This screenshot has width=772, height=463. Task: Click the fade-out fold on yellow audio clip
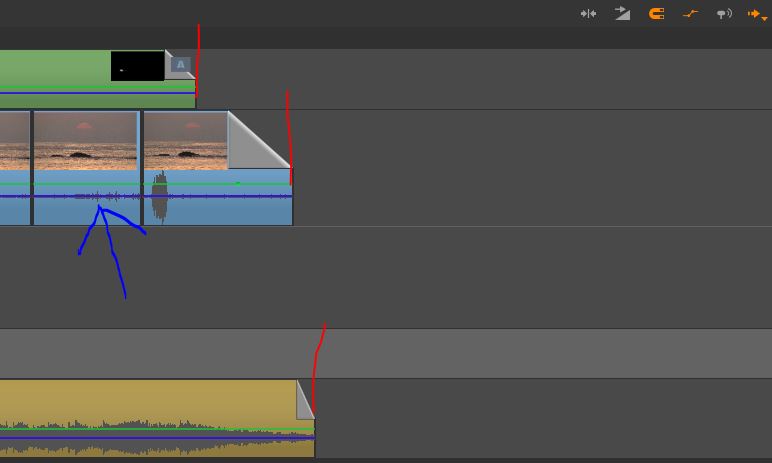305,400
